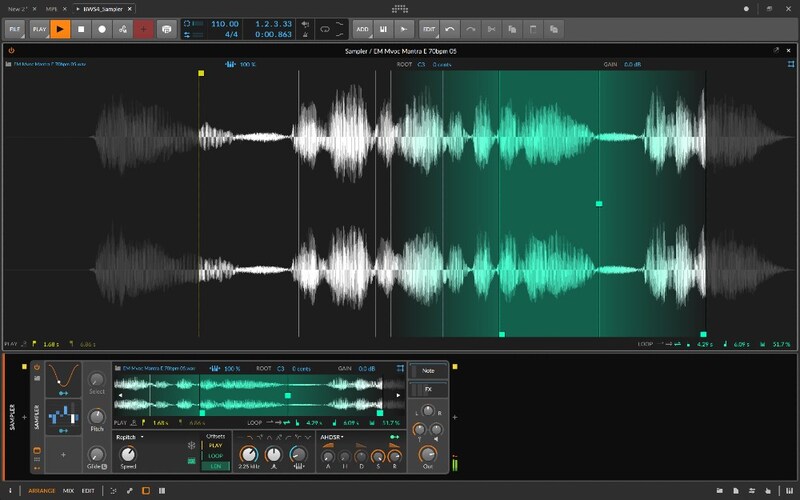Open the PLAY menu in toolbar
Screen dimensions: 800x500
click(x=39, y=29)
